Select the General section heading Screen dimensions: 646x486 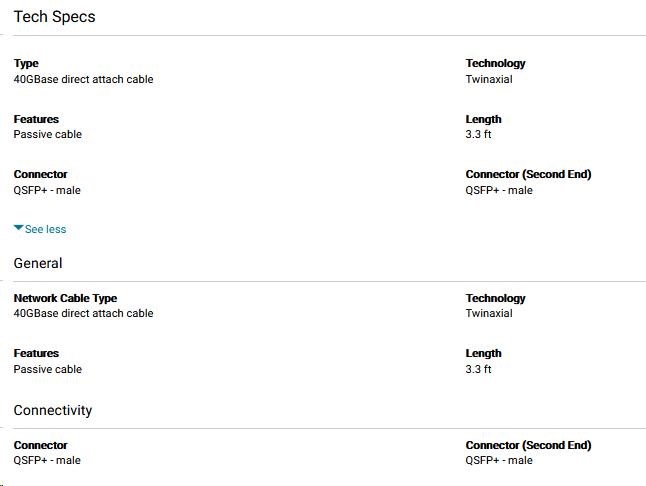point(38,263)
